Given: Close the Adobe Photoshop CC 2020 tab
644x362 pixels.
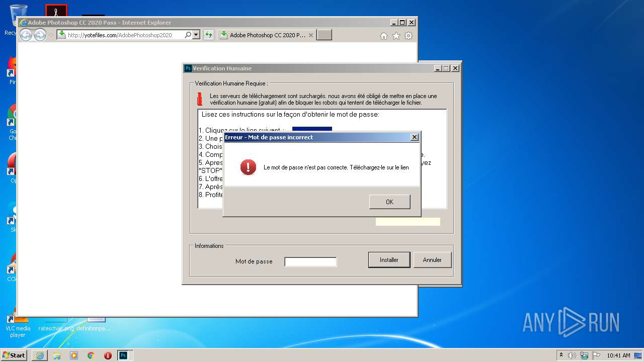Looking at the screenshot, I should coord(311,35).
